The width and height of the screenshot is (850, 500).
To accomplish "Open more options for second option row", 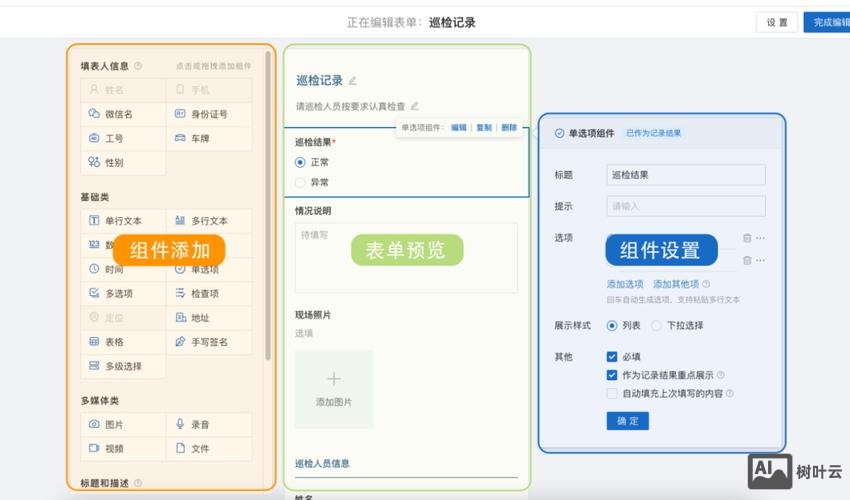I will tap(761, 260).
